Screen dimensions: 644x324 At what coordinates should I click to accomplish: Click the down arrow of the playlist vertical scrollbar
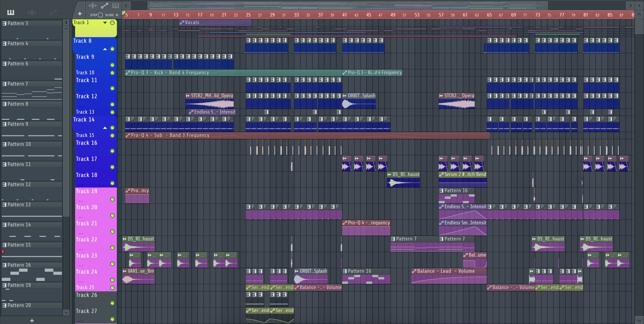coord(639,320)
